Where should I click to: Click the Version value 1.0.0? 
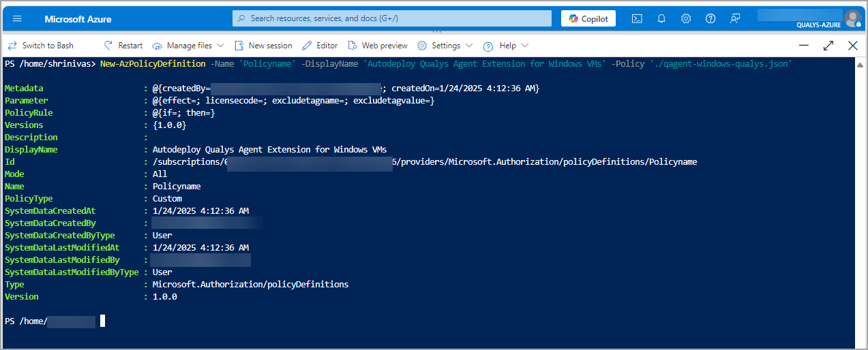pyautogui.click(x=165, y=297)
